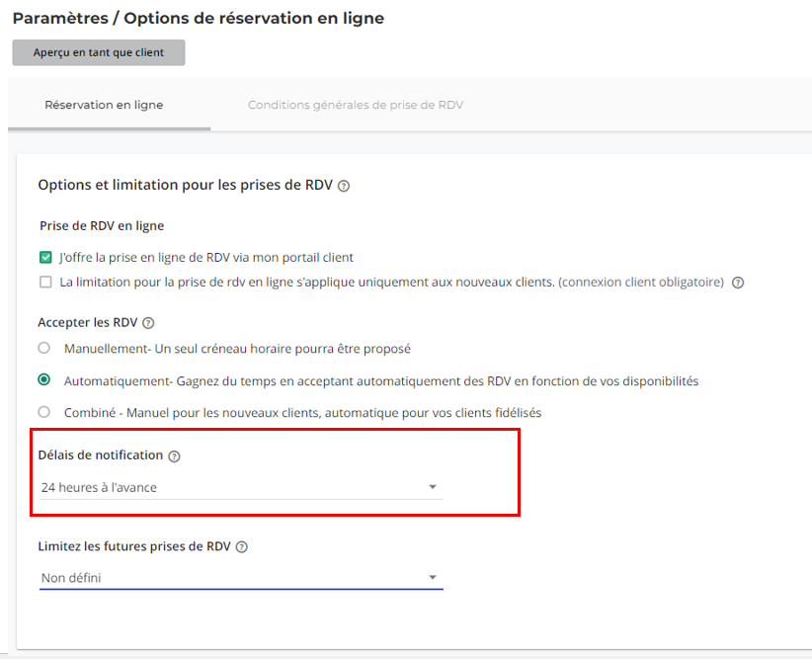
Task: Open Conditions générales de prise de RDV tab
Action: [356, 105]
